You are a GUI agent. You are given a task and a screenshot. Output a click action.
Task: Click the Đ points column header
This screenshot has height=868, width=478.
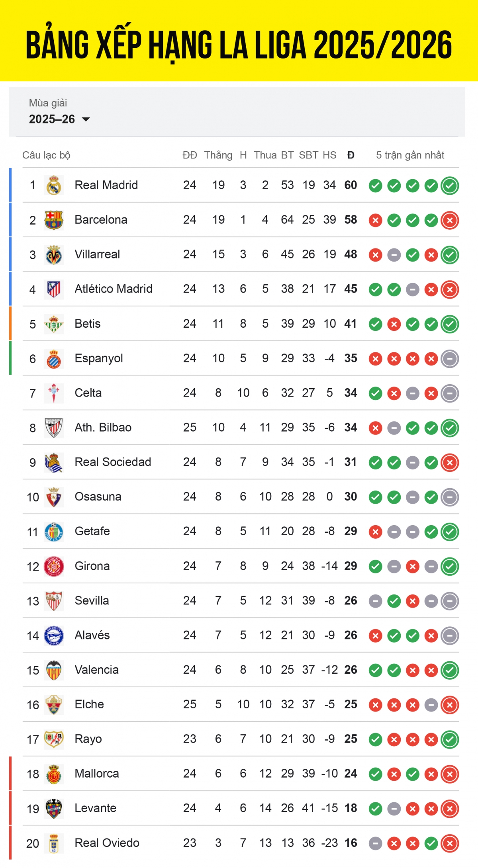[351, 155]
